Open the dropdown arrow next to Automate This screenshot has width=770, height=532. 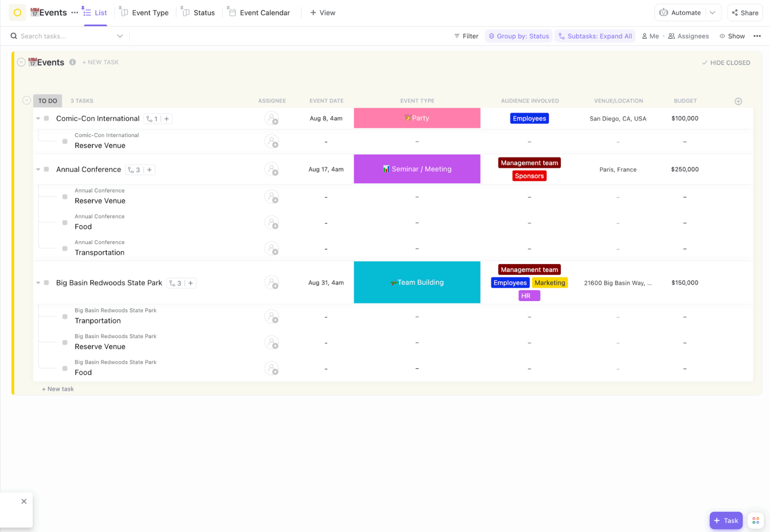click(x=713, y=12)
